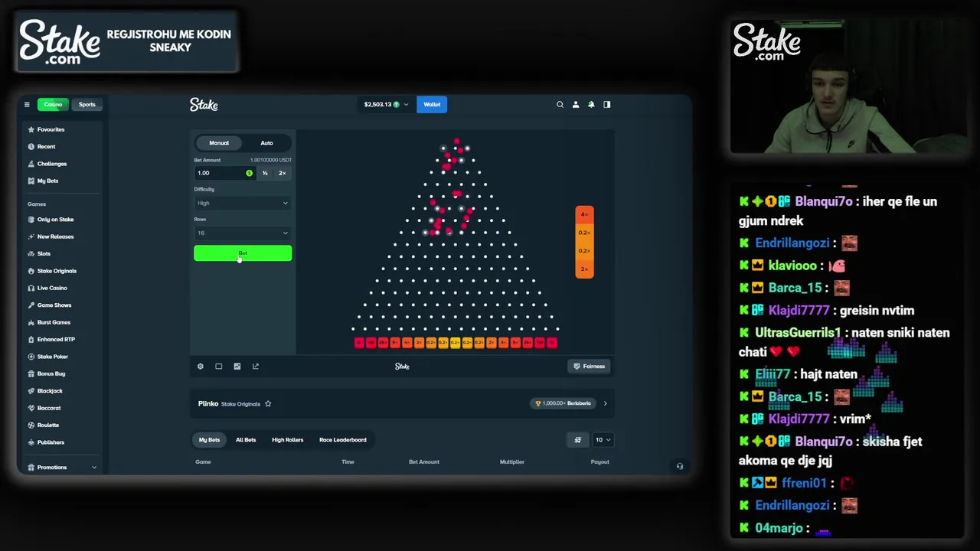Viewport: 980px width, 551px height.
Task: Click the green Bet button
Action: (243, 253)
